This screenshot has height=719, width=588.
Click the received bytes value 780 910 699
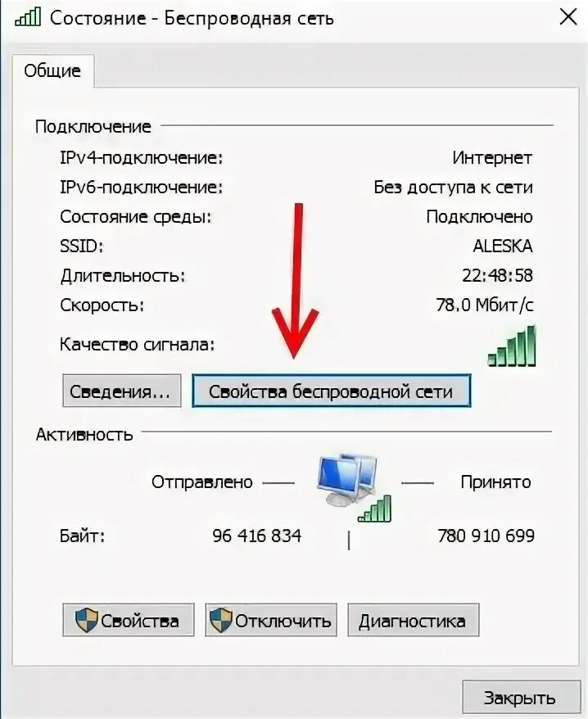click(x=486, y=536)
